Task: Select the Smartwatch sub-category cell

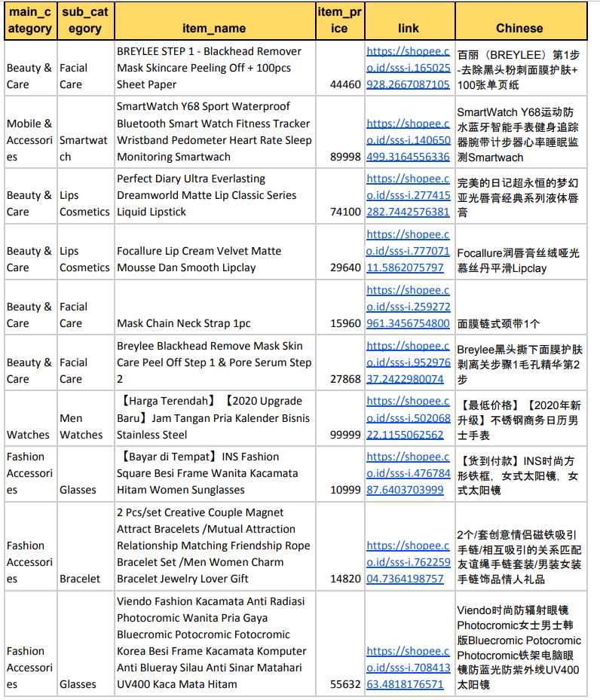Action: click(85, 132)
